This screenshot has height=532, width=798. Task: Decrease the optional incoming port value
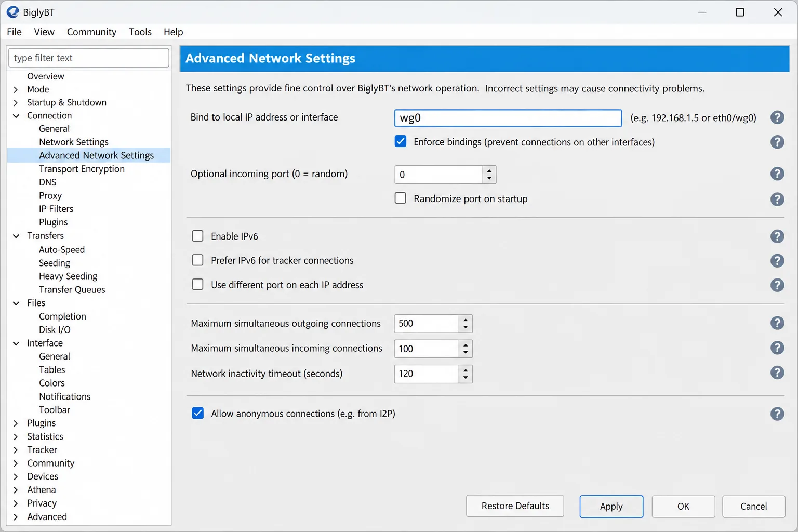489,179
